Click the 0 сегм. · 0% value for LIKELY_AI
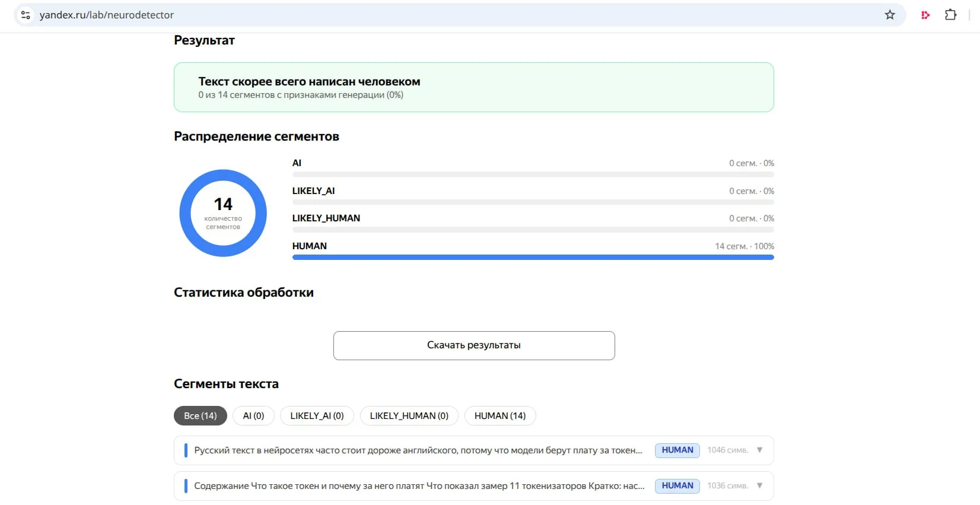 pos(752,191)
